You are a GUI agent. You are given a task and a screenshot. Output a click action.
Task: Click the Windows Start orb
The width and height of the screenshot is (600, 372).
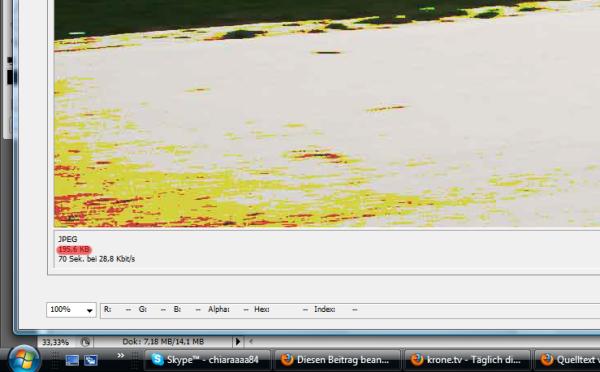24,360
